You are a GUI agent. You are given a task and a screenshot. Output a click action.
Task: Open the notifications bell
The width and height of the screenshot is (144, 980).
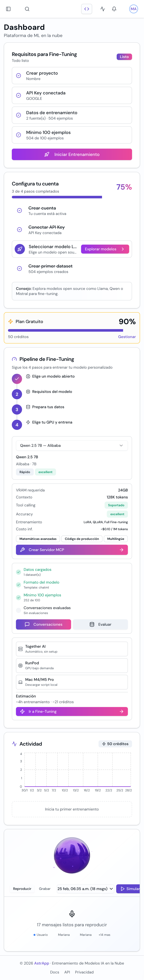click(114, 9)
